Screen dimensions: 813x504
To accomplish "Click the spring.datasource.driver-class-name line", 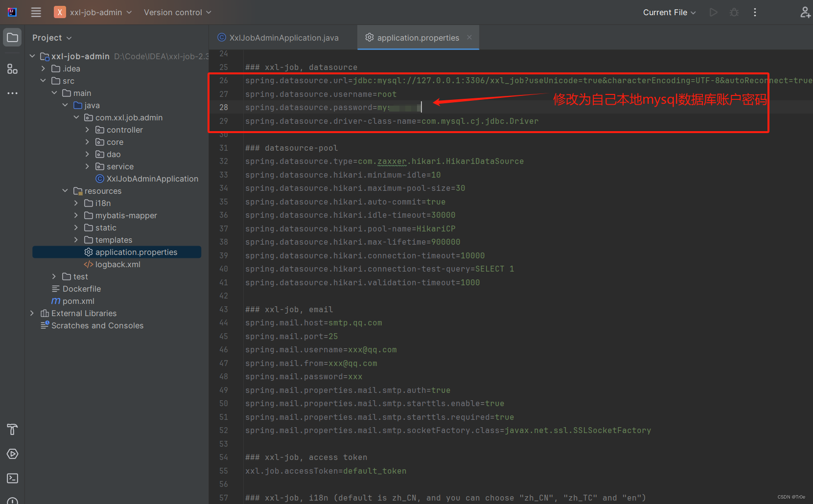I will click(392, 121).
